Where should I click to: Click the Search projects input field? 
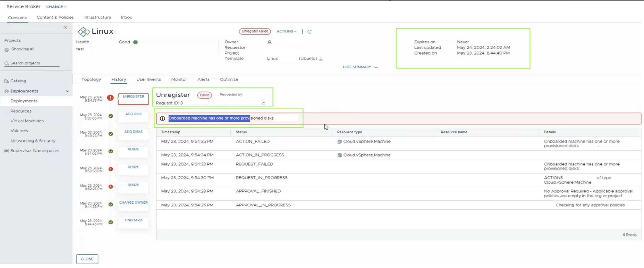(34, 63)
